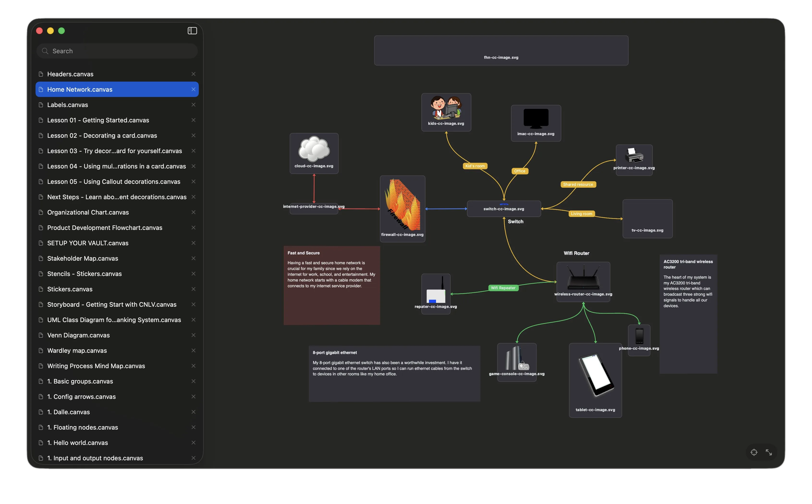Image resolution: width=812 pixels, height=504 pixels.
Task: Close Headers.canvas with its X icon
Action: point(194,74)
